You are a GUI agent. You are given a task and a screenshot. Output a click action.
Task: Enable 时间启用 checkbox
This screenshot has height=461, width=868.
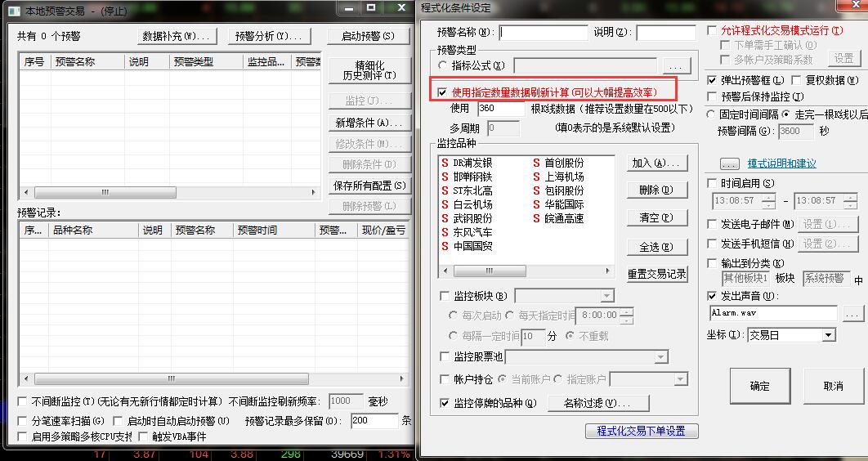point(712,183)
